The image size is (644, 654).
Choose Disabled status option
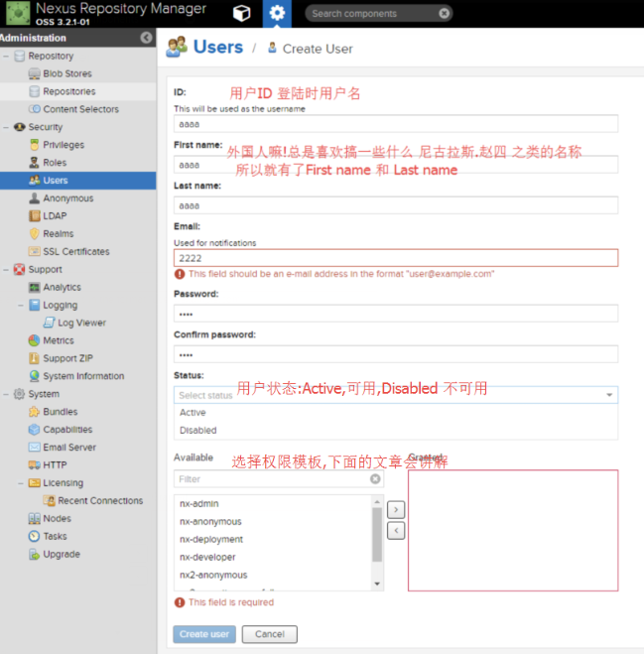(395, 431)
